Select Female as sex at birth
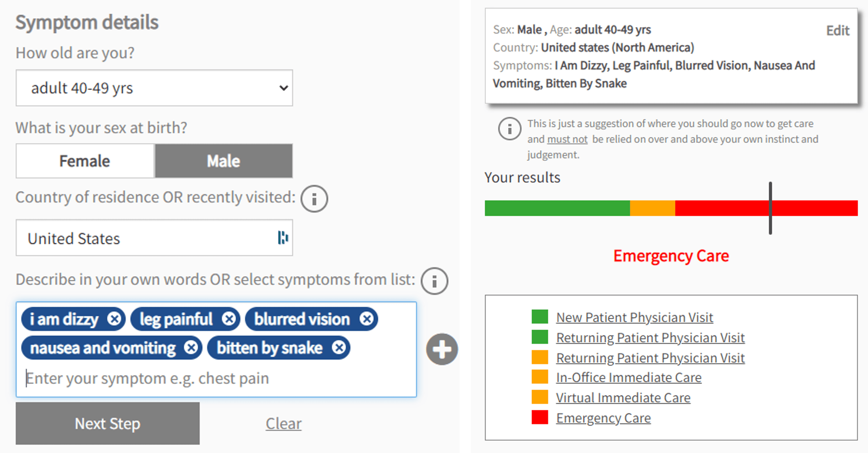Screen dimensions: 868x453 point(84,161)
